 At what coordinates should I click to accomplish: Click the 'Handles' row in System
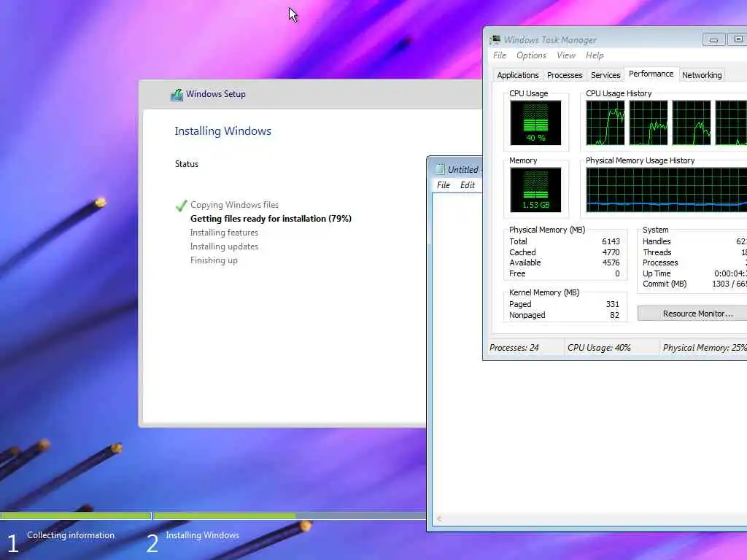click(694, 241)
